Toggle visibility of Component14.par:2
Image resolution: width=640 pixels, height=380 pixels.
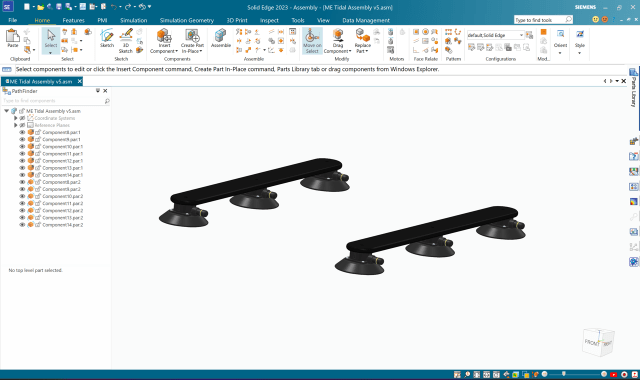[22, 225]
